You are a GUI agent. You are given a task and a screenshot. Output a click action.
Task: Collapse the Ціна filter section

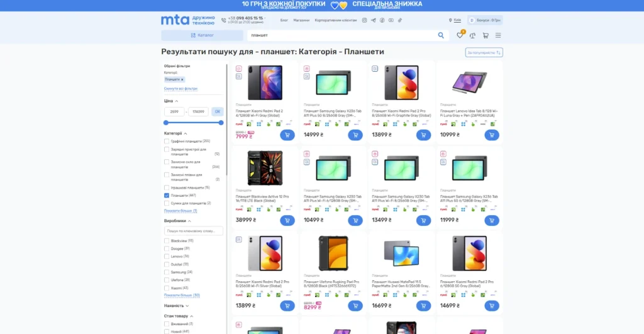tap(171, 101)
